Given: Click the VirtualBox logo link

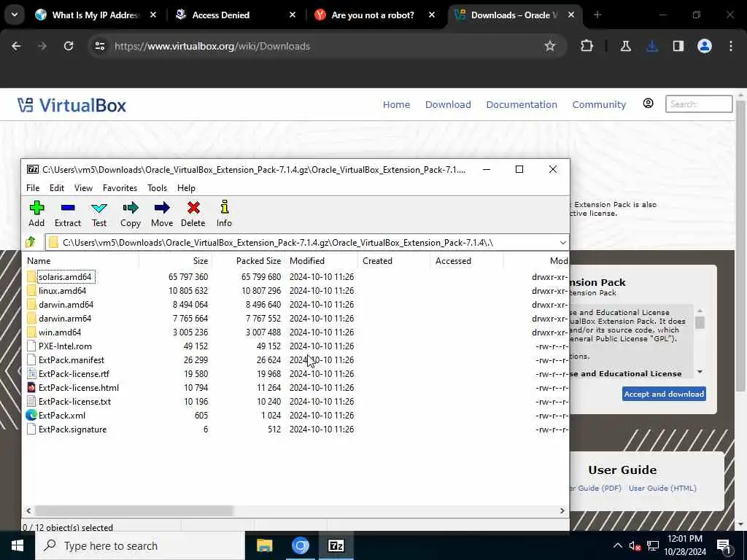Looking at the screenshot, I should click(71, 105).
